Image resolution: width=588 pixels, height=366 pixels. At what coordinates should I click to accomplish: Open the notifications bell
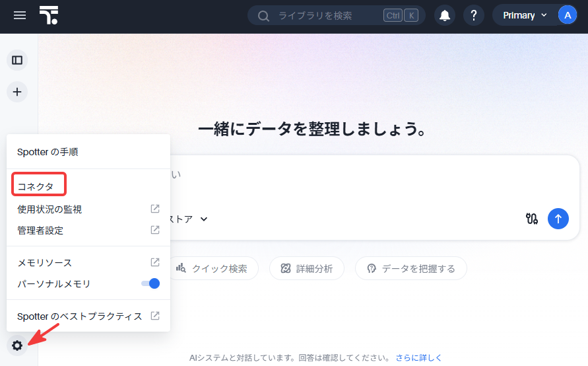point(445,15)
